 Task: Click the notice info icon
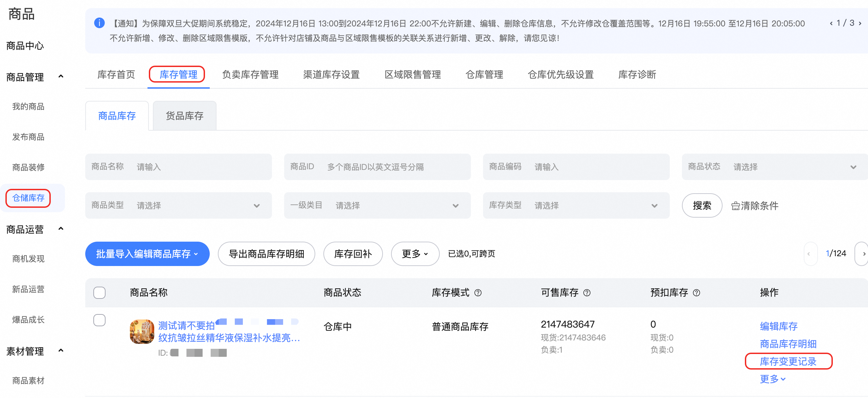99,23
